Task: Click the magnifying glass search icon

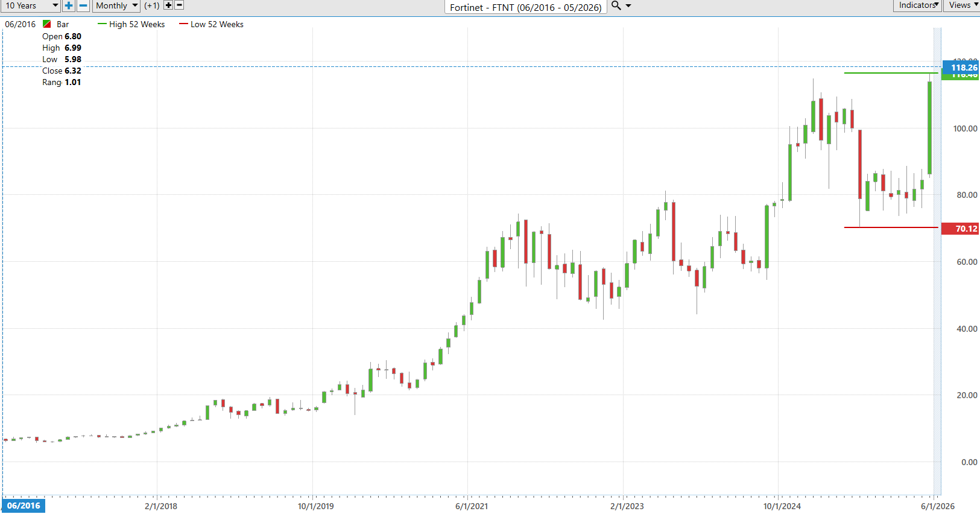Action: [x=616, y=5]
